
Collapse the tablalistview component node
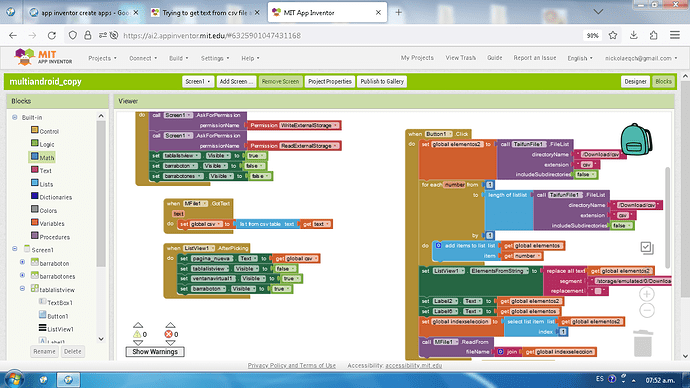pos(22,289)
